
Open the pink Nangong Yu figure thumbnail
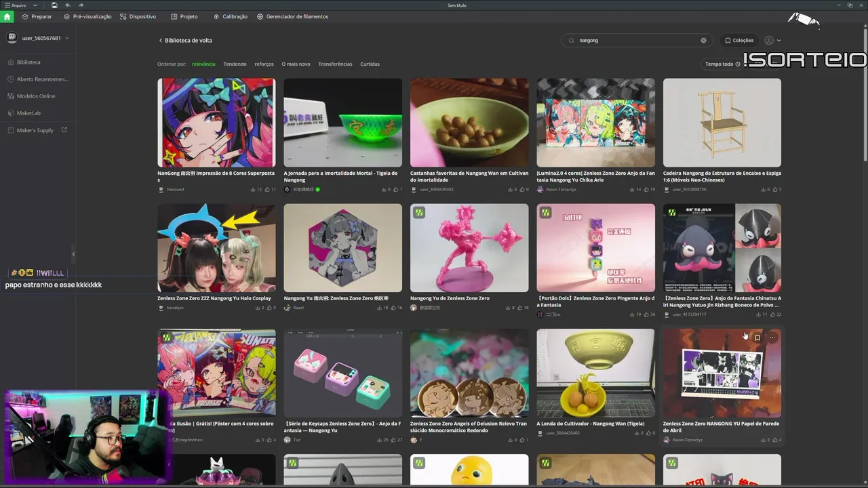469,248
